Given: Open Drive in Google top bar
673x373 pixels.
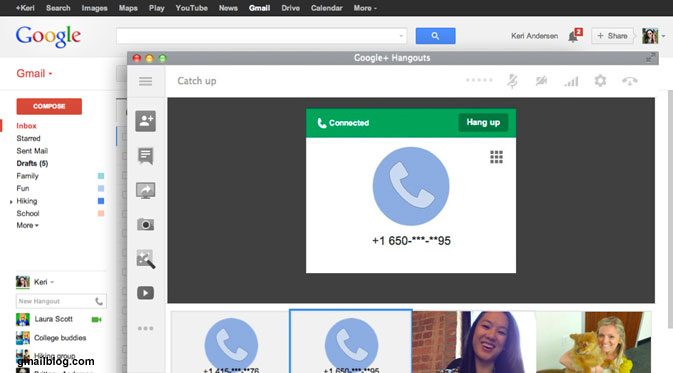Looking at the screenshot, I should tap(291, 8).
